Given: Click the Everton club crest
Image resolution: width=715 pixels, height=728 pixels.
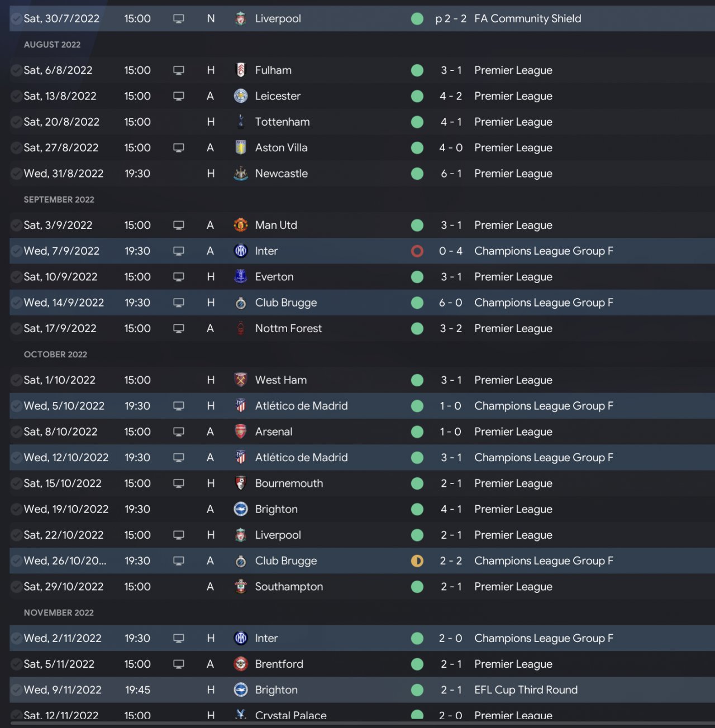Looking at the screenshot, I should [241, 277].
